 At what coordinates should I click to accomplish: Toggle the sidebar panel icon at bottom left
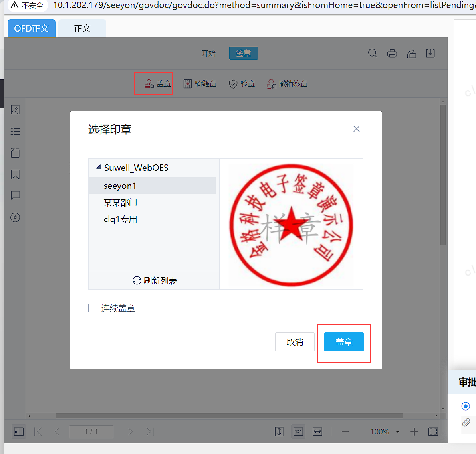18,432
